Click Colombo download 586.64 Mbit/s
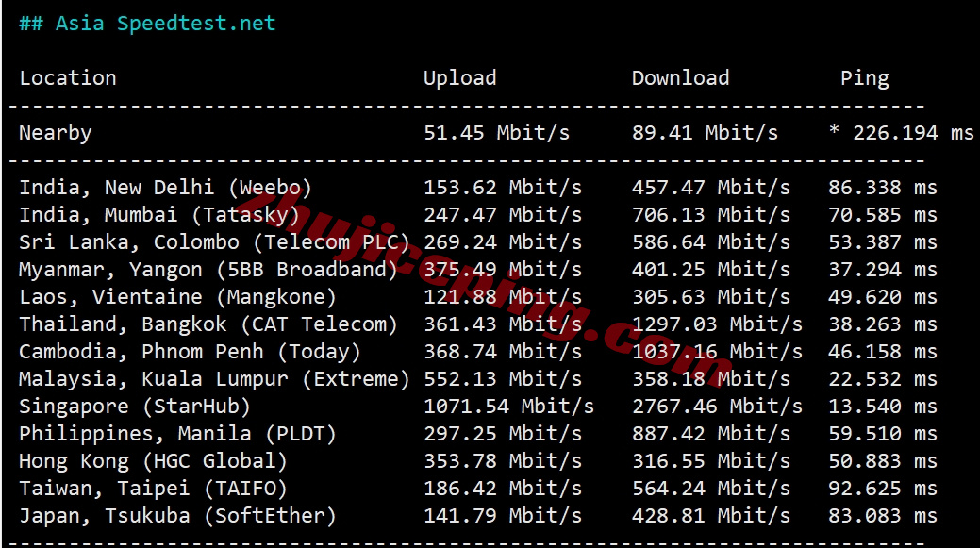 710,242
